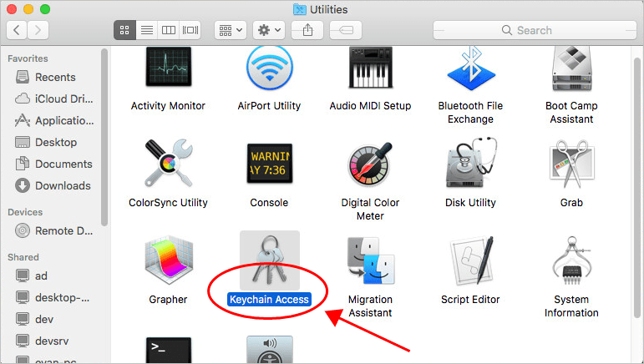This screenshot has height=364, width=644.
Task: Open the item arrangement dropdown
Action: (x=231, y=30)
